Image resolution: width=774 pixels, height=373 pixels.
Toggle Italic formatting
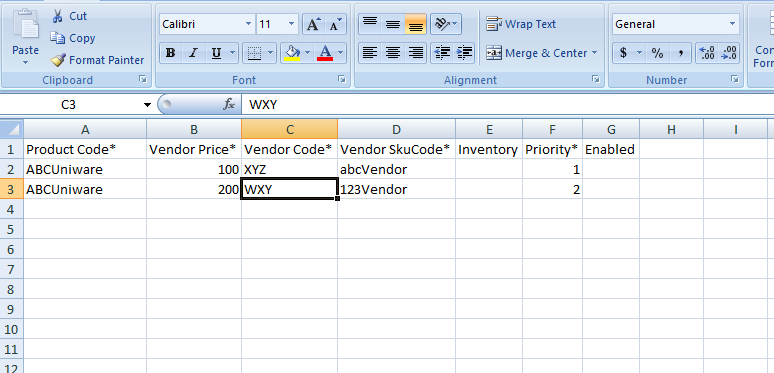pyautogui.click(x=193, y=53)
